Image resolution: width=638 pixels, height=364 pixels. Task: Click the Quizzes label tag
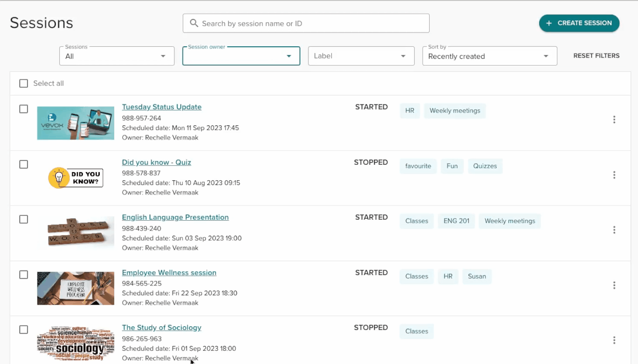[485, 166]
